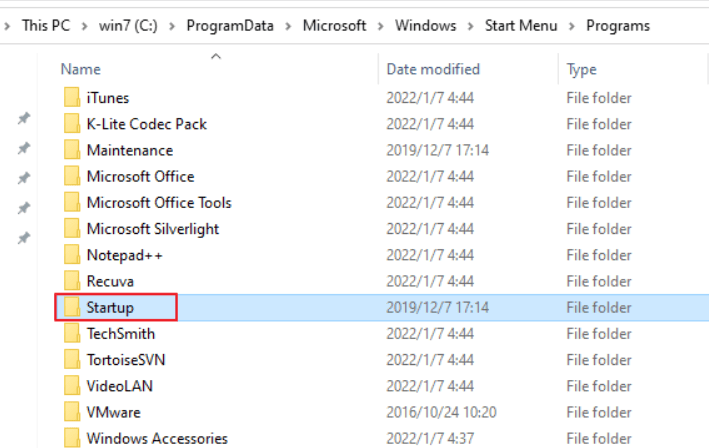
Task: Select the Maintenance folder icon
Action: (x=72, y=150)
